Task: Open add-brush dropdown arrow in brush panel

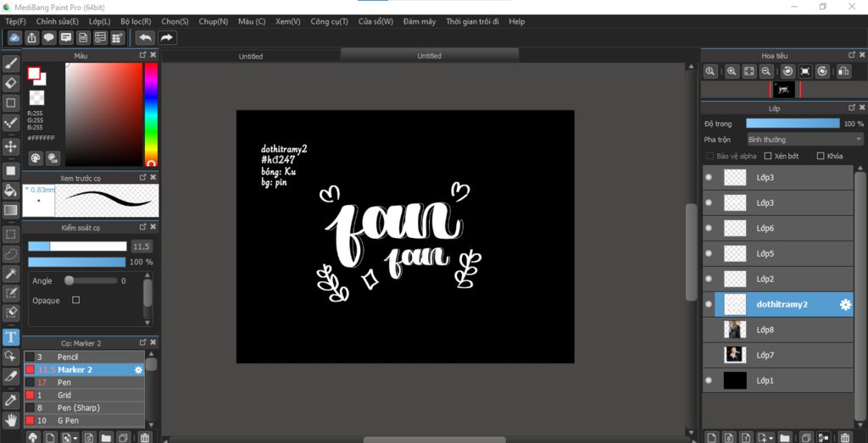Action: coord(75,438)
